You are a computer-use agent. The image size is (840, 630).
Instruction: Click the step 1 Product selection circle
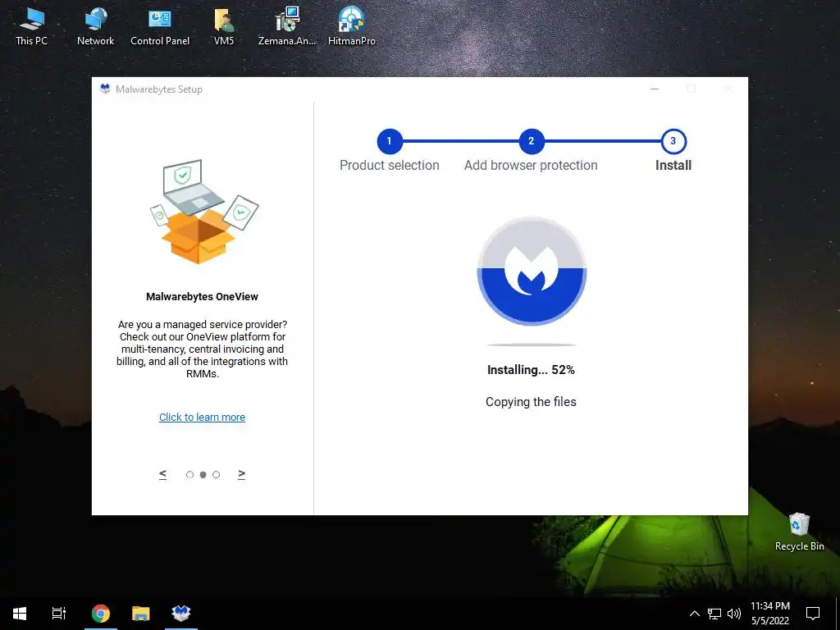[x=390, y=141]
